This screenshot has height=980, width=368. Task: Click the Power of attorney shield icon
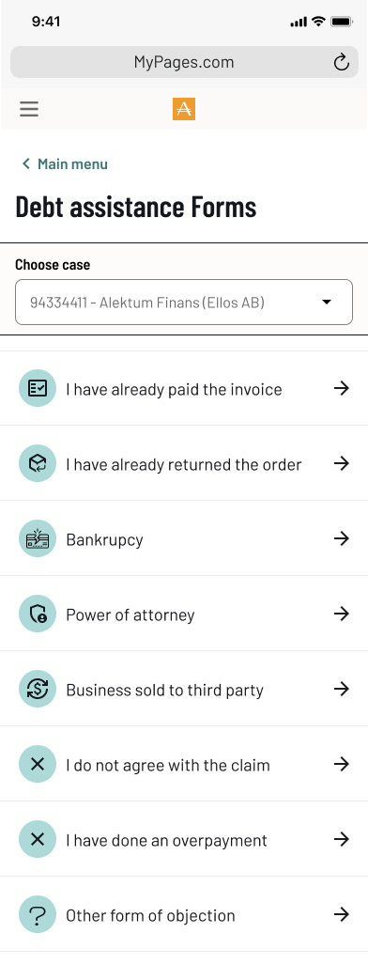38,614
